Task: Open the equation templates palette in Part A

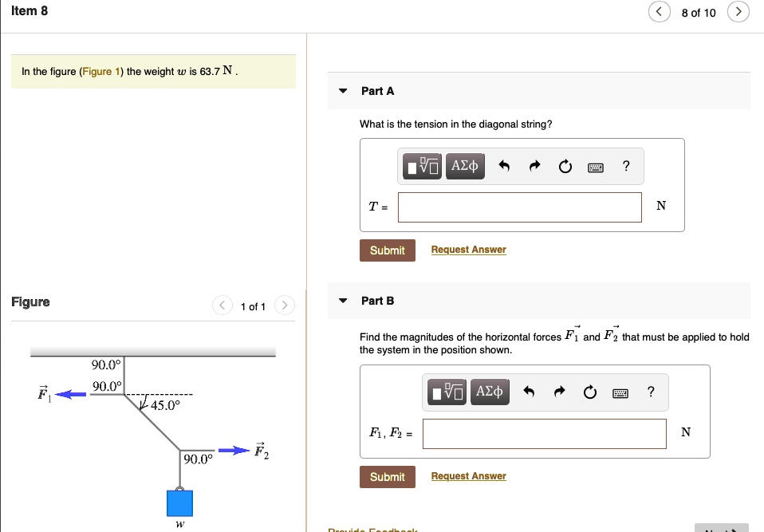Action: (421, 166)
